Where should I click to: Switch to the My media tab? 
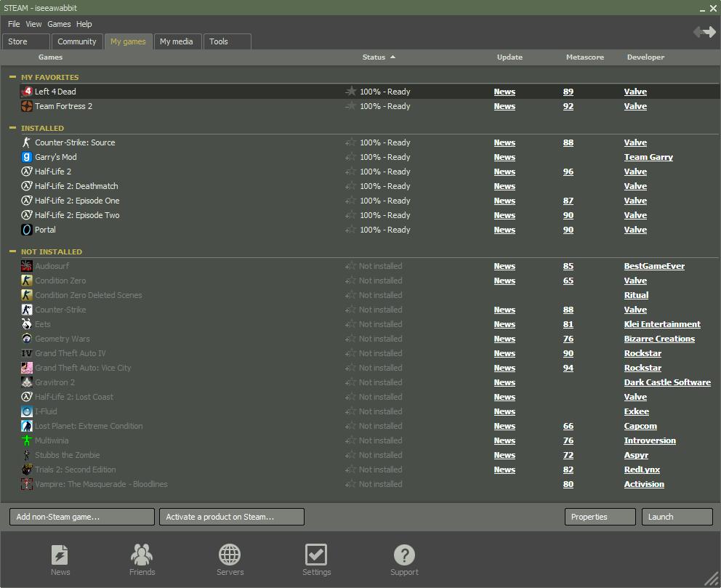coord(177,41)
